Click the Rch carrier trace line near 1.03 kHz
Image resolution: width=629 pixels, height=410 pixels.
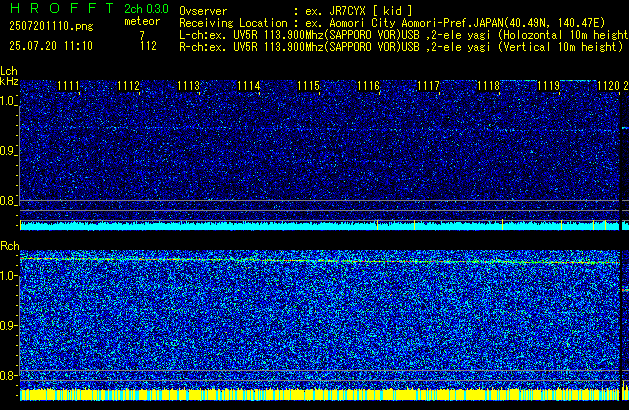click(320, 261)
